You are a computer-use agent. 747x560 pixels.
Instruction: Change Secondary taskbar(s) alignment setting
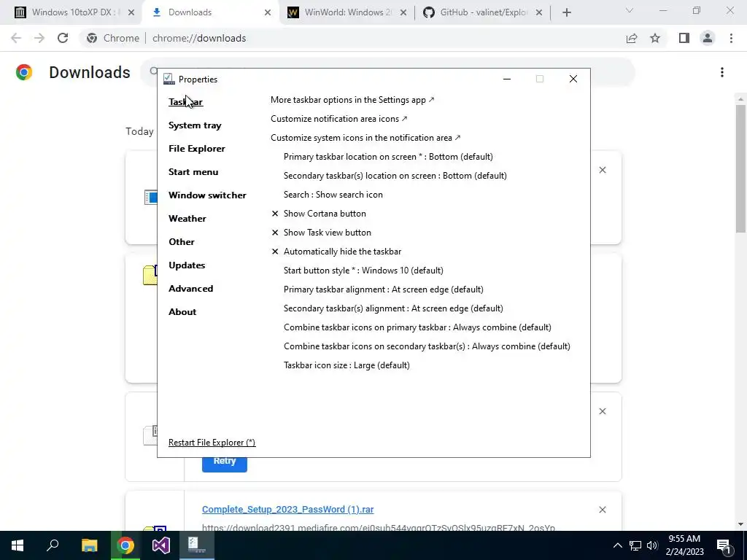pyautogui.click(x=393, y=308)
